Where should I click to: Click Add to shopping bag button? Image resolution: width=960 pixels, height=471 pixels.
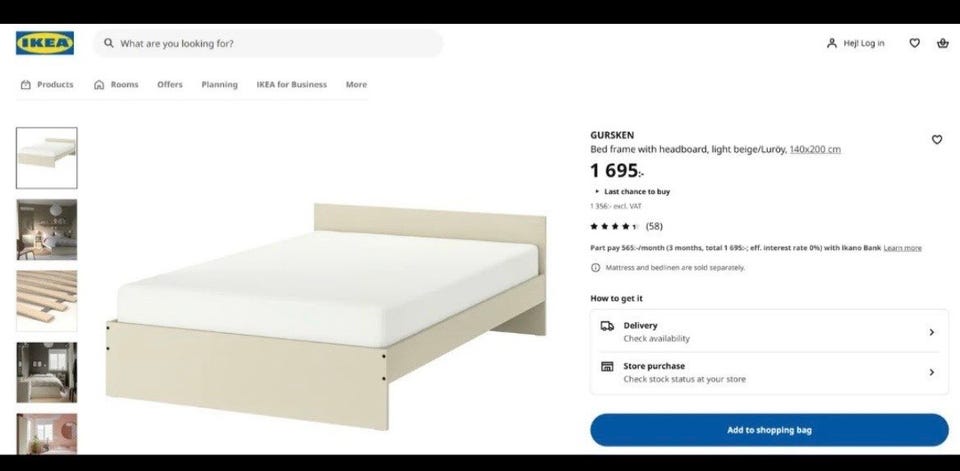[769, 430]
